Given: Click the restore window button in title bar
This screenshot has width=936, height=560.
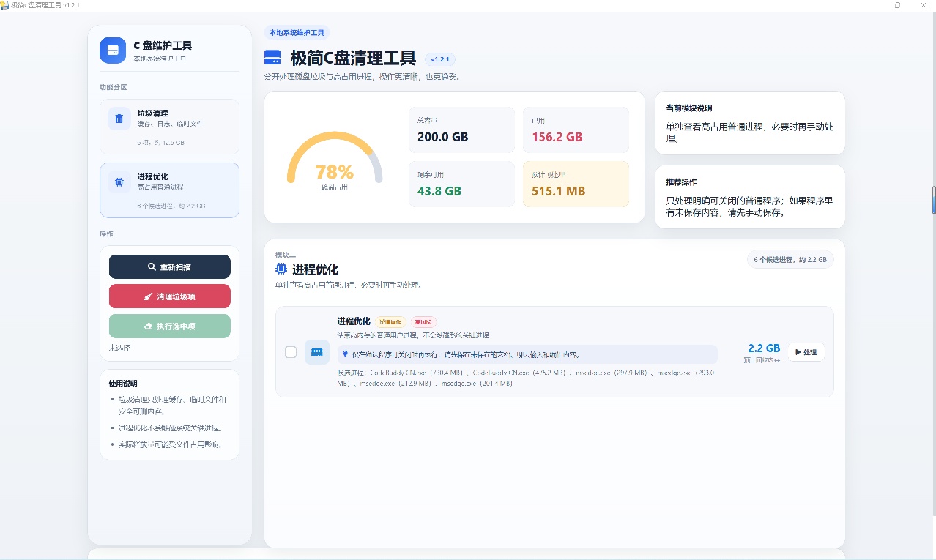Looking at the screenshot, I should pos(897,5).
